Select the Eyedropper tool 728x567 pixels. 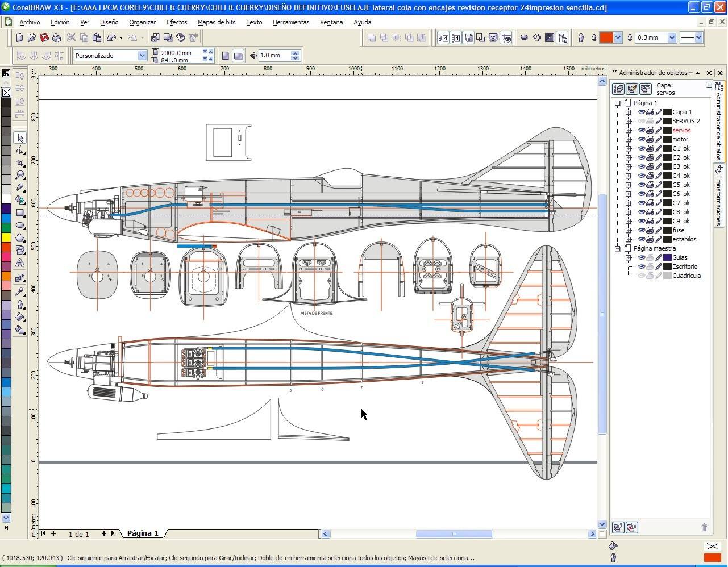[x=20, y=292]
